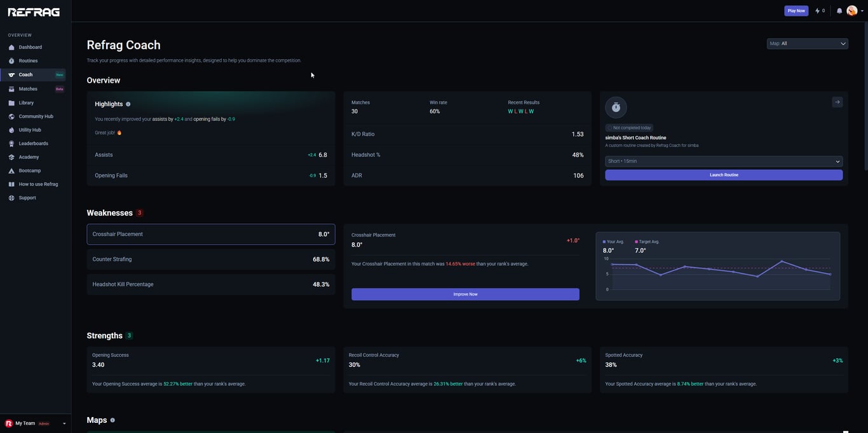Click Not completed today status badge
868x433 pixels.
[x=629, y=128]
